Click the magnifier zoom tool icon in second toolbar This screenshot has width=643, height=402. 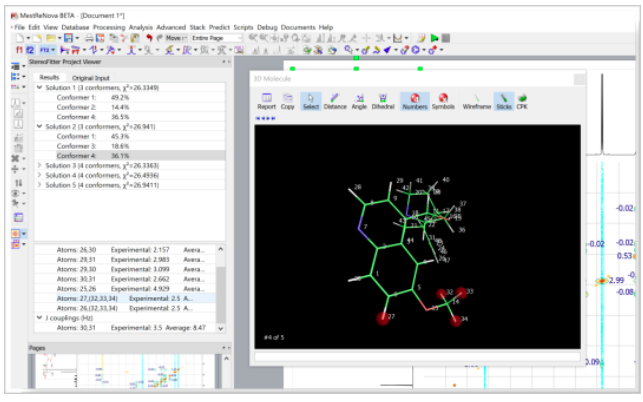coord(348,50)
